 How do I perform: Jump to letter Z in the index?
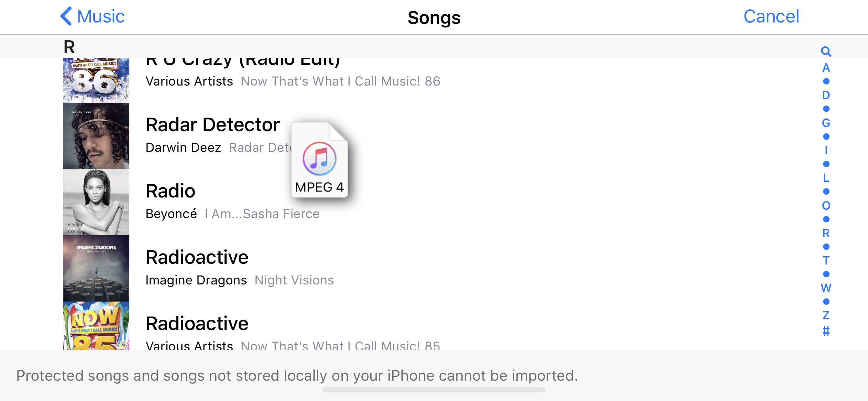[826, 315]
